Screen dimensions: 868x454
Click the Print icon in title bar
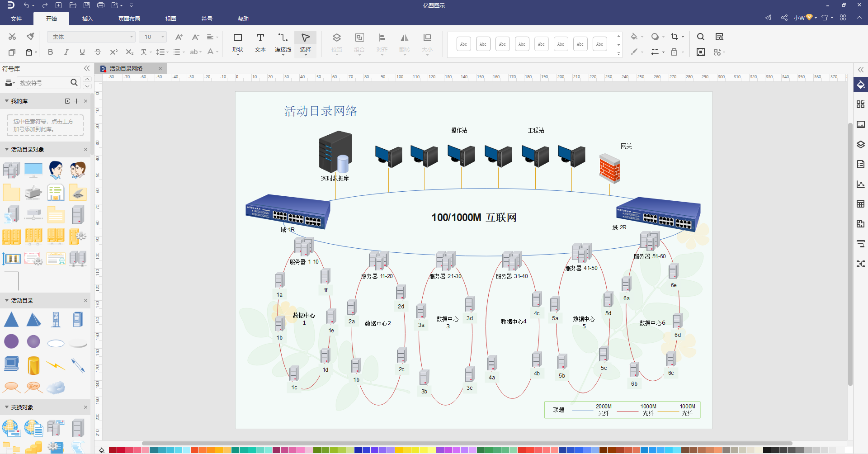point(101,5)
